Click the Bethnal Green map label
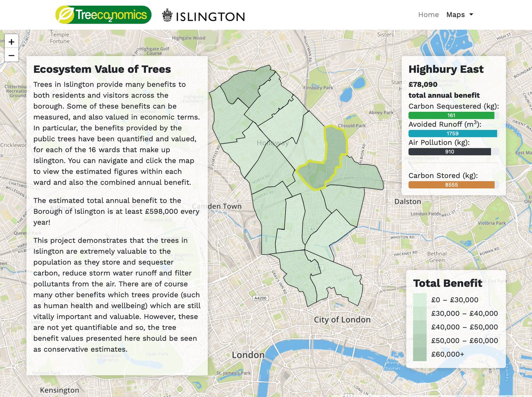This screenshot has width=532, height=397. coord(437,257)
